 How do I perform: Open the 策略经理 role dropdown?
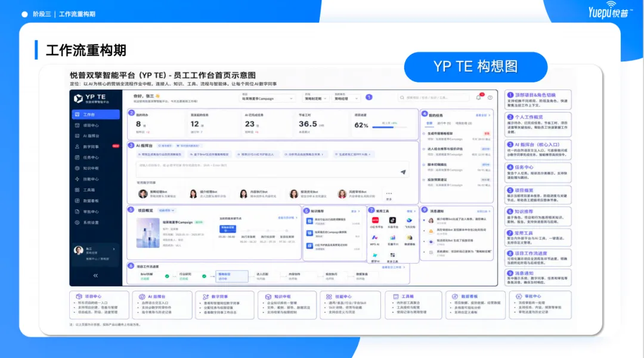(346, 98)
